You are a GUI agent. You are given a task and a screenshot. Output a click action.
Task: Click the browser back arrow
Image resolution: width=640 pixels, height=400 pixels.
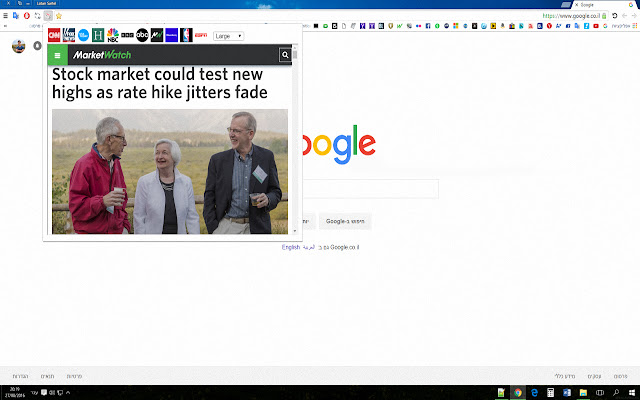tap(624, 16)
